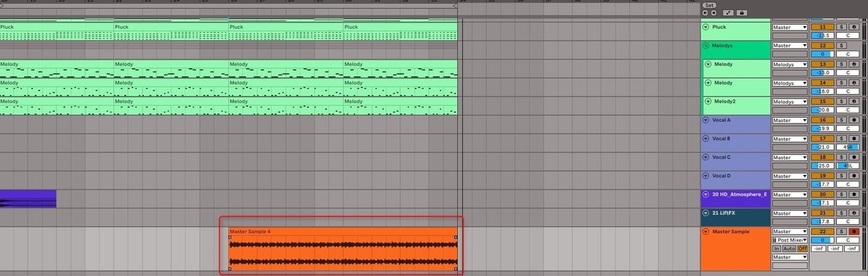Solo the Vocal A track
The image size is (868, 276).
(x=841, y=120)
